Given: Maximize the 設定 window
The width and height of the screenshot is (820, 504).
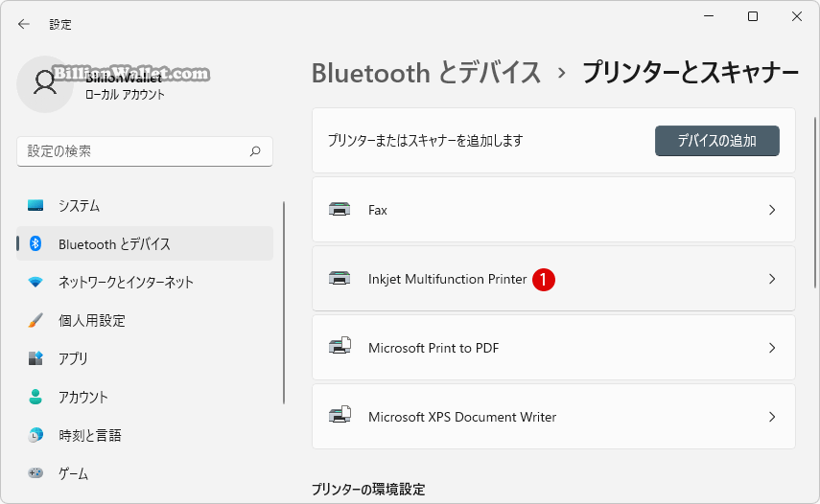Looking at the screenshot, I should coord(753,16).
